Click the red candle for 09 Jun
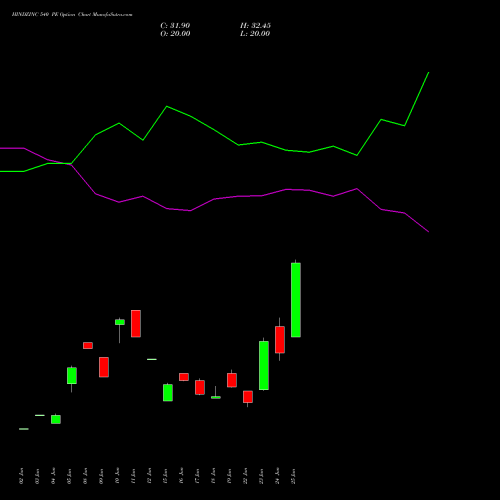This screenshot has height=500, width=500. coord(104,367)
